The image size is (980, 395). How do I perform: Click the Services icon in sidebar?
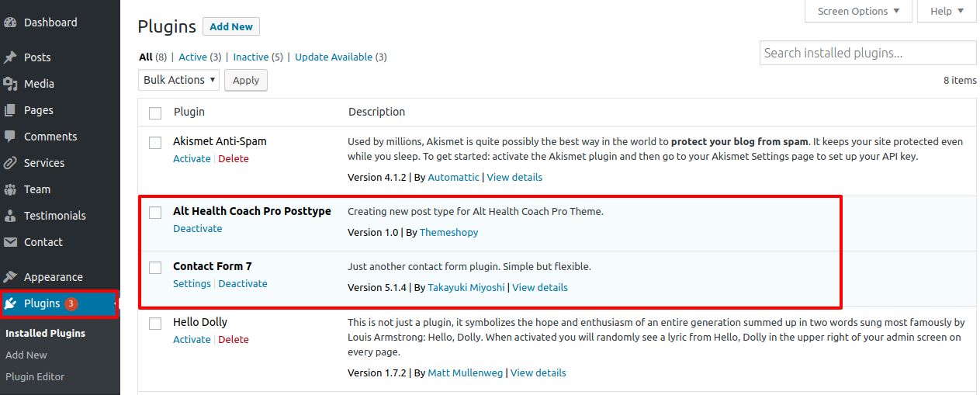tap(10, 163)
